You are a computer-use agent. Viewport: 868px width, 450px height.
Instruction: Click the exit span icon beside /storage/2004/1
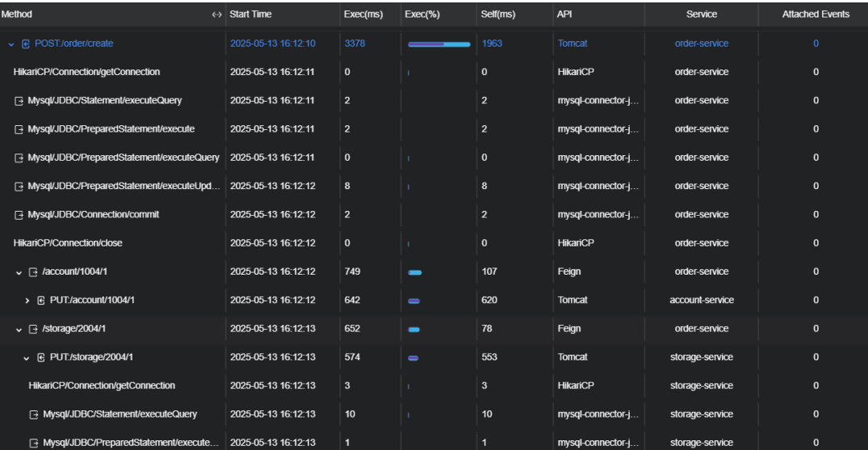[33, 329]
